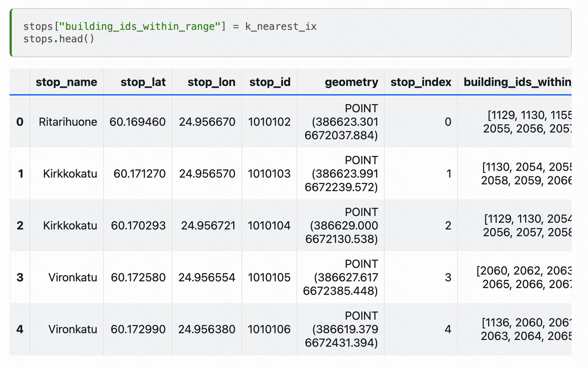Viewport: 588px width, 368px height.
Task: Select the Ritarihuone stop name cell
Action: click(67, 122)
